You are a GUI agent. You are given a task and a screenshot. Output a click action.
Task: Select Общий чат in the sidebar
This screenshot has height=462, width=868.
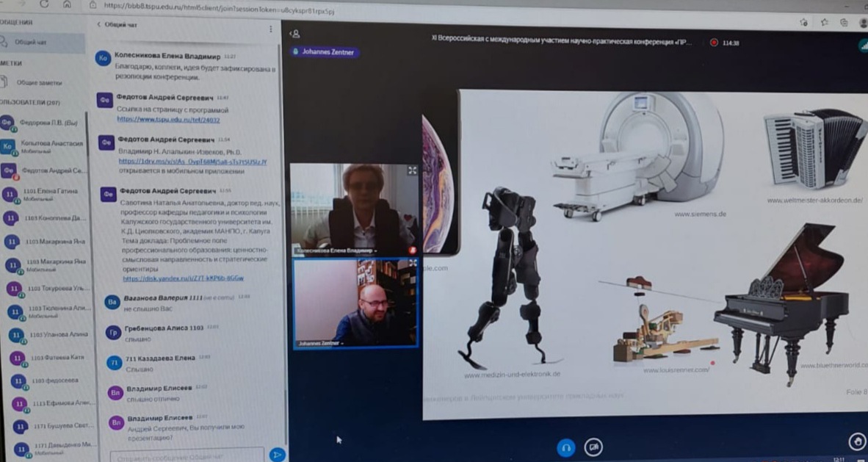point(31,43)
